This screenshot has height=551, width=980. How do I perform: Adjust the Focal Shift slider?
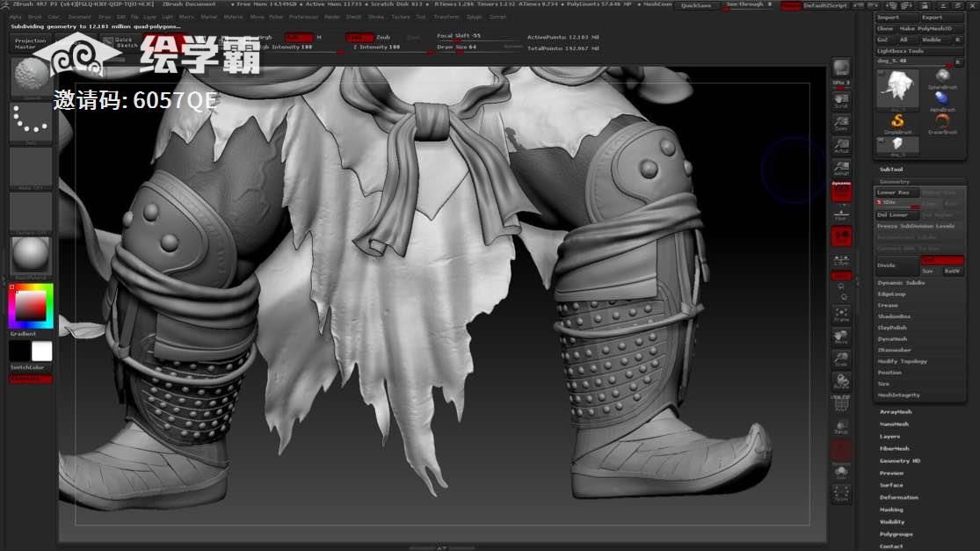(476, 36)
